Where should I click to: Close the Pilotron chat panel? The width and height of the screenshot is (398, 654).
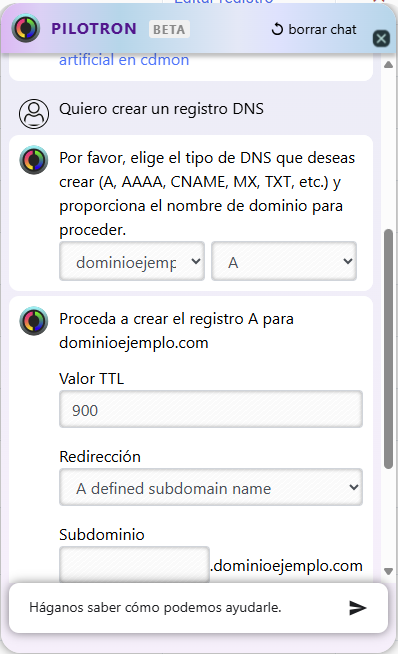pyautogui.click(x=381, y=39)
